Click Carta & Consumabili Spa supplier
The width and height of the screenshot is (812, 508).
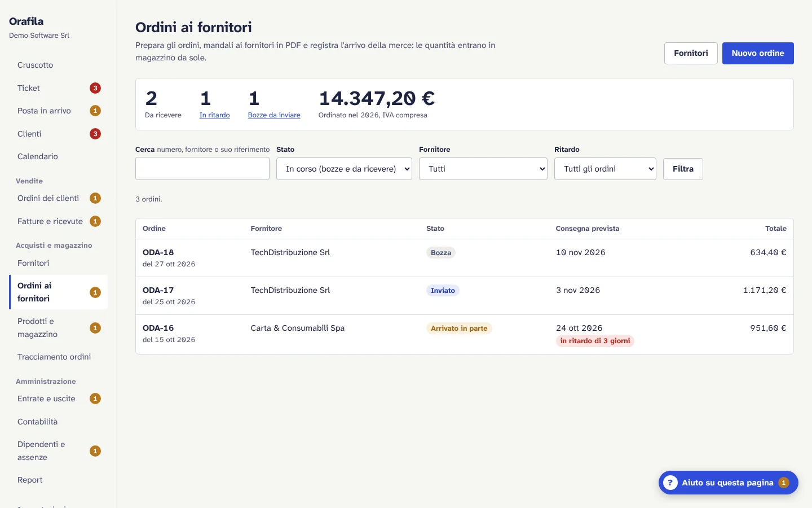point(298,328)
